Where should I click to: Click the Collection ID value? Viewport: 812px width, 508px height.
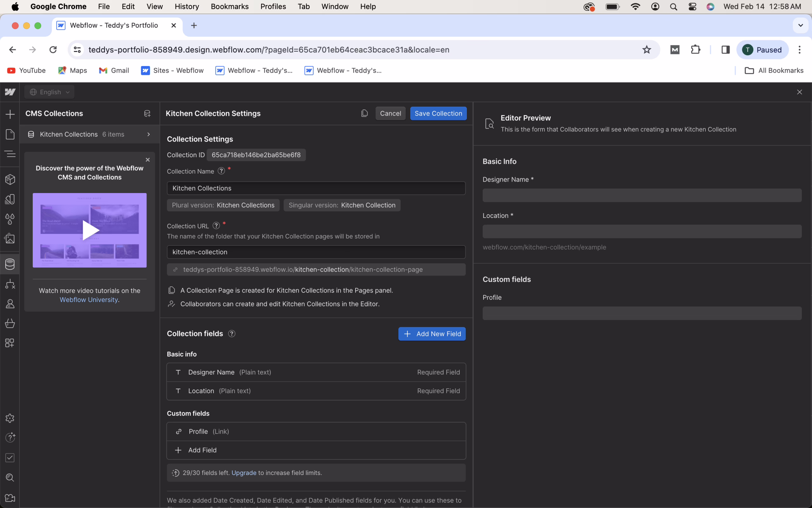(256, 155)
